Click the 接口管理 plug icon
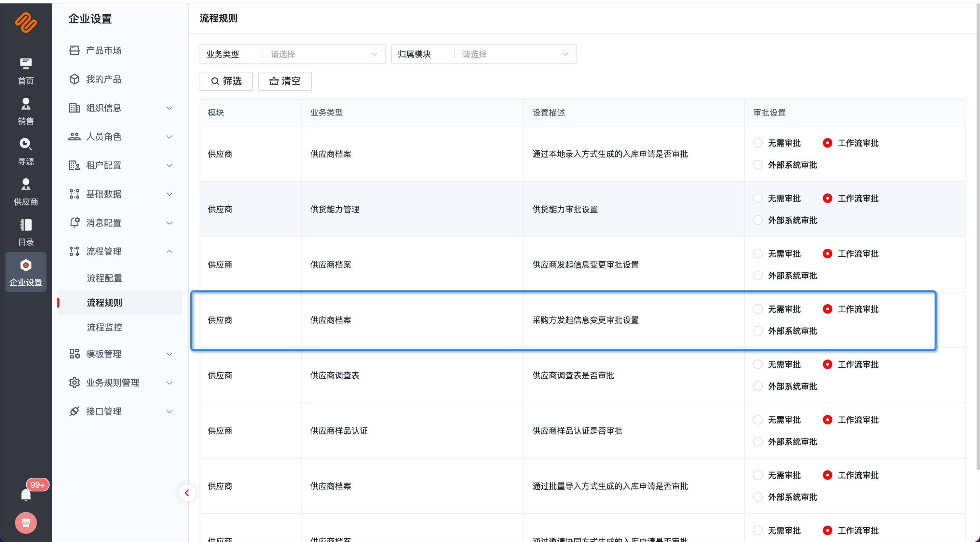Viewport: 980px width, 542px height. [x=74, y=411]
